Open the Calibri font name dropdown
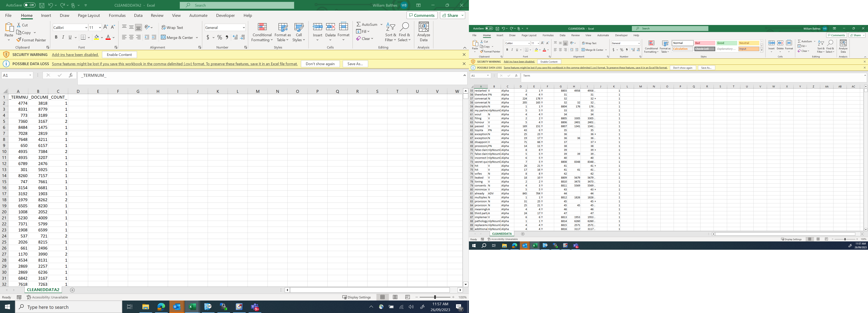The image size is (868, 313). pos(86,28)
